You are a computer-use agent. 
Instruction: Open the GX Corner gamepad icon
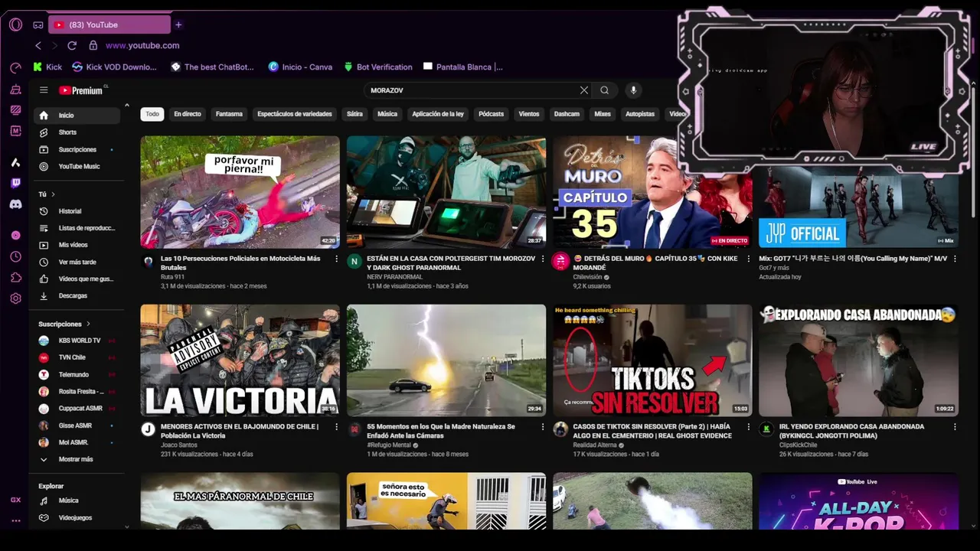38,24
